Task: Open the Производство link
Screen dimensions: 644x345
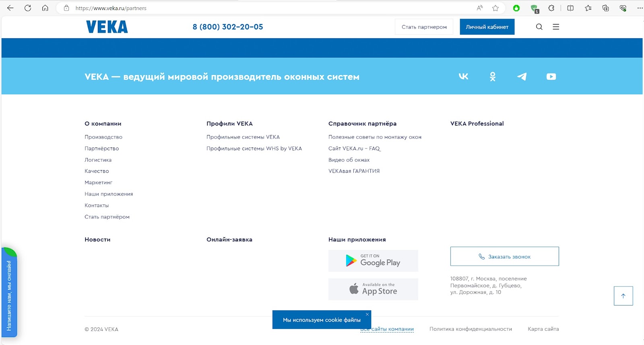Action: (x=103, y=137)
